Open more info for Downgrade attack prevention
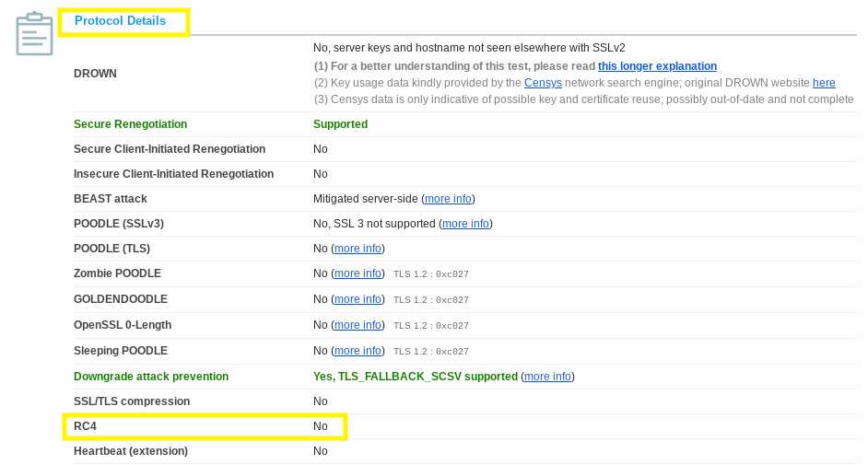Screen dimensions: 868x465 (x=547, y=377)
